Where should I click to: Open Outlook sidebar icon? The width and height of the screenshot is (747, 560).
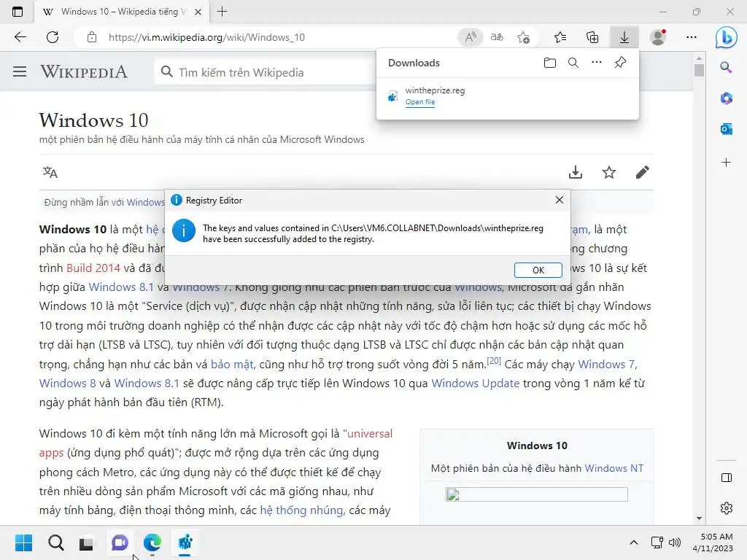click(726, 129)
